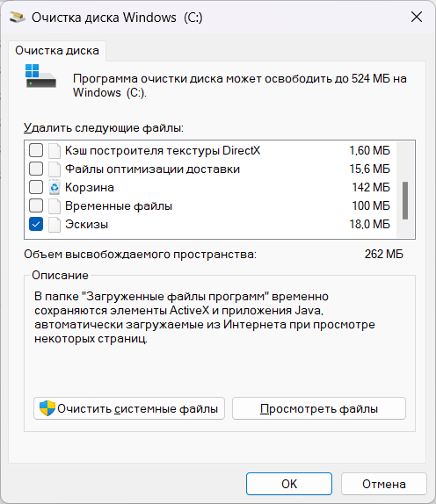This screenshot has height=504, width=436.
Task: Click the Recycle Bin icon next to Корзина
Action: (x=54, y=187)
